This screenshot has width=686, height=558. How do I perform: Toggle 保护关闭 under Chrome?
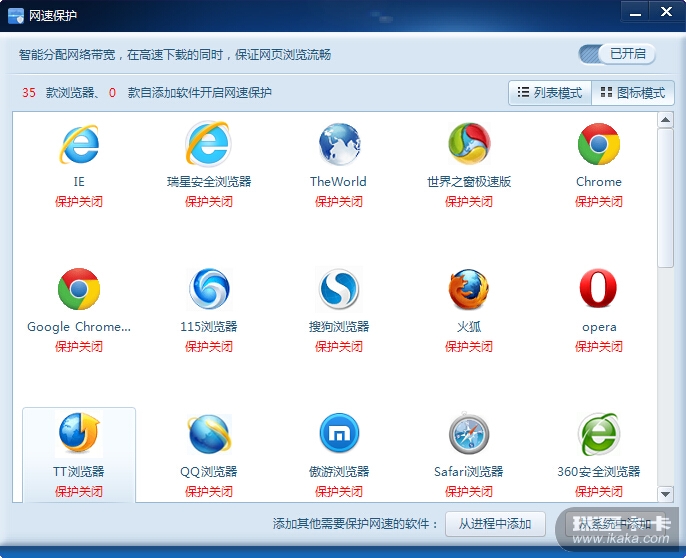[x=598, y=202]
